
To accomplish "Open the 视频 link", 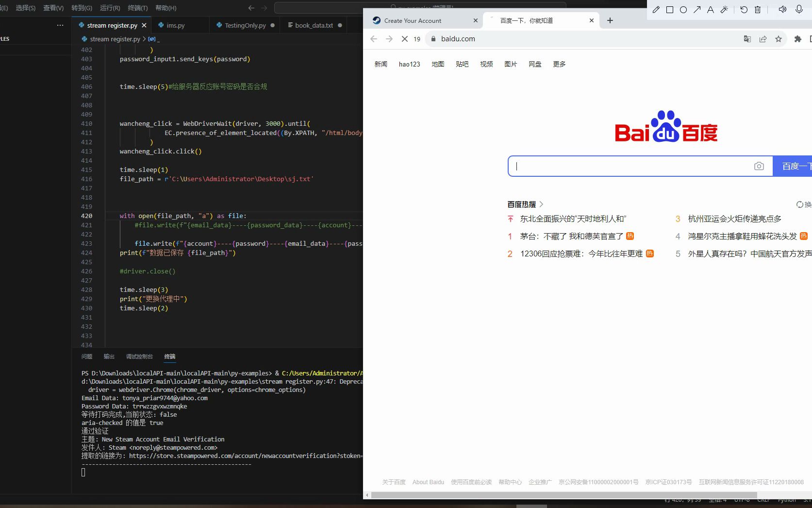I will pos(486,64).
